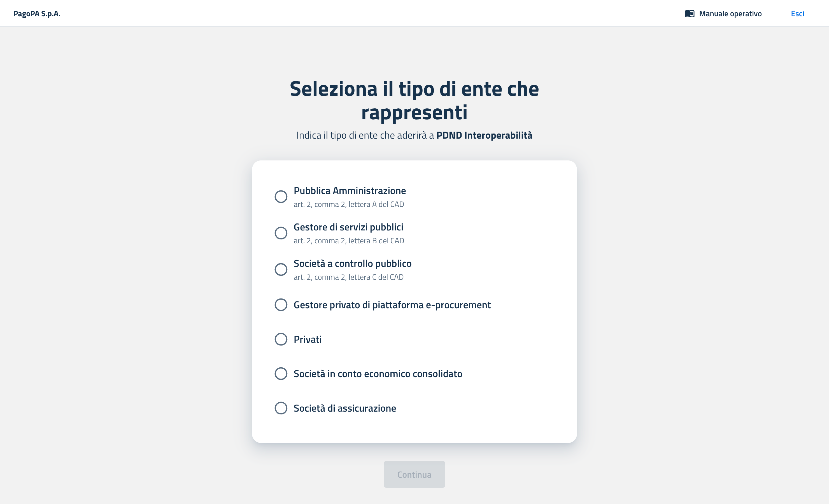Click the bold 'PDND Interoperabilità' text

click(x=484, y=135)
